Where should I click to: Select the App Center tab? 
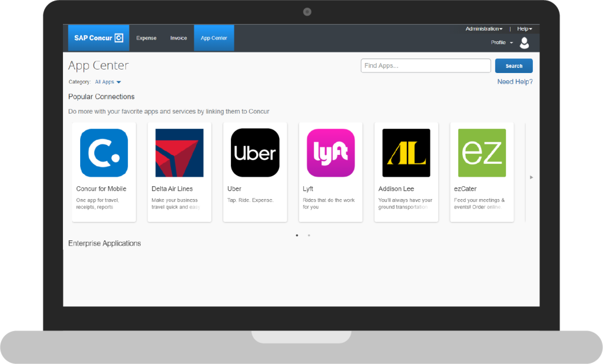[x=214, y=38]
